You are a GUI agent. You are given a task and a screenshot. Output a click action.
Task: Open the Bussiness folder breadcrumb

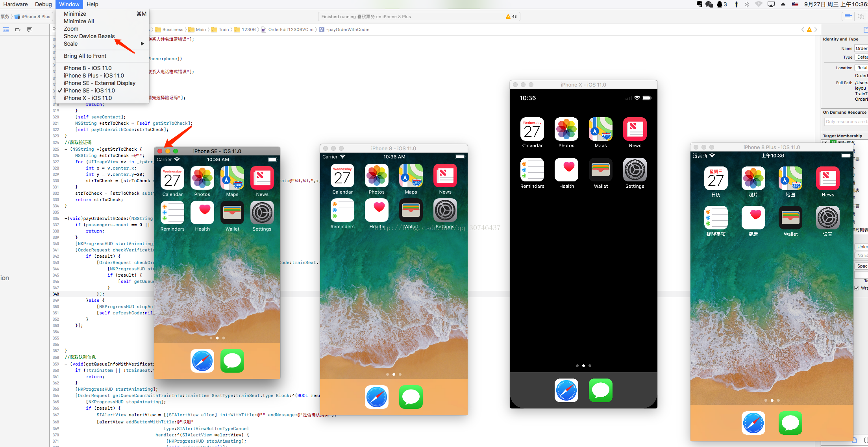point(169,30)
